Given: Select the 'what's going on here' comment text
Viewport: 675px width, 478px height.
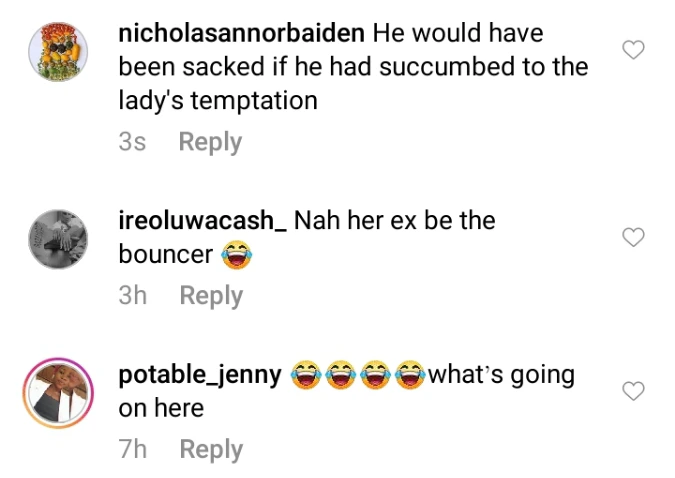Looking at the screenshot, I should point(347,391).
